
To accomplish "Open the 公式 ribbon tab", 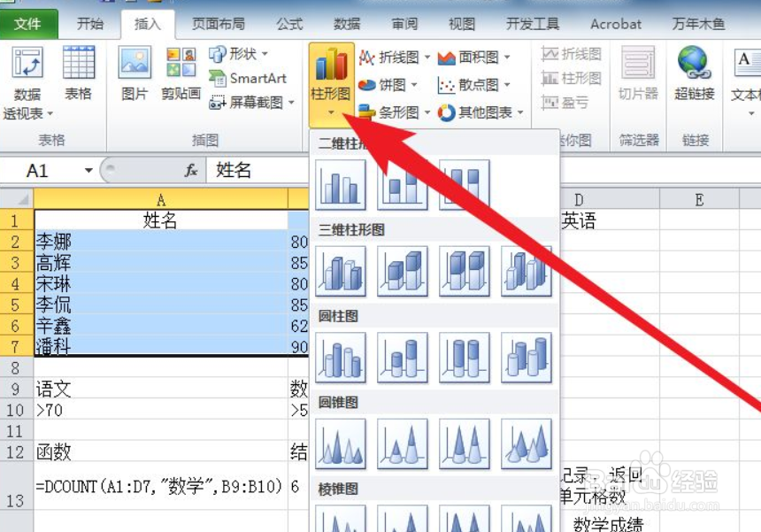I will tap(288, 24).
